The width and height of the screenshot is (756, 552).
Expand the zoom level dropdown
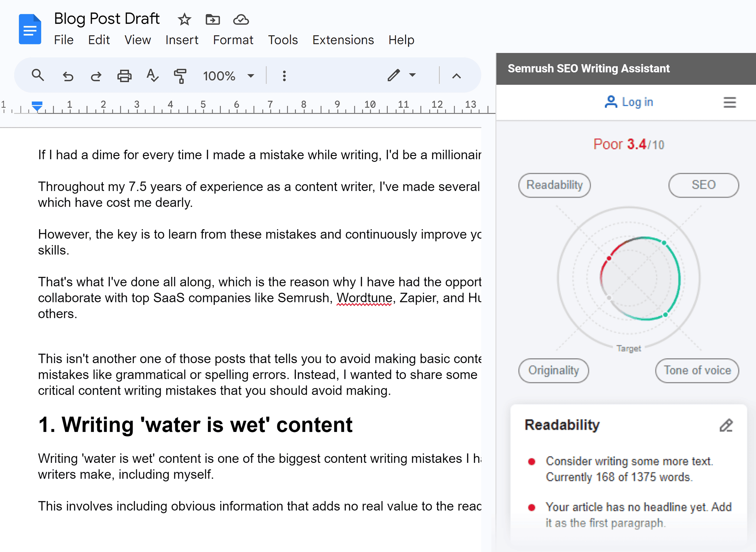click(x=249, y=74)
